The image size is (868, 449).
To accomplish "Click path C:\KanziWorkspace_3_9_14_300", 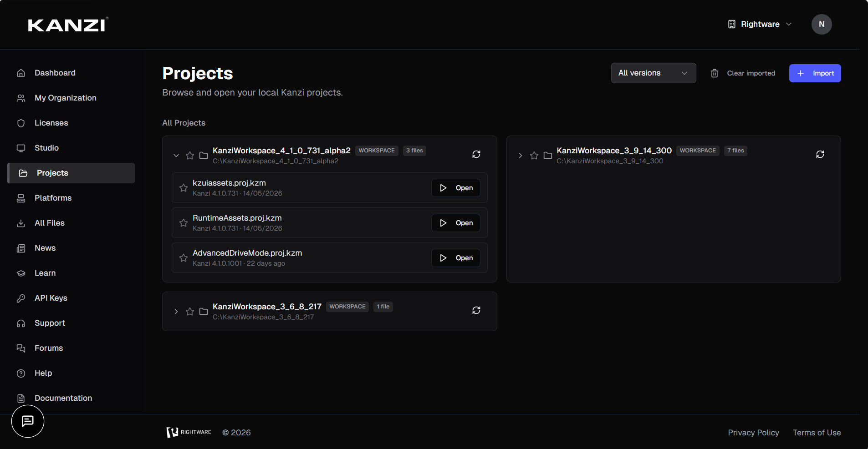I will (x=610, y=161).
